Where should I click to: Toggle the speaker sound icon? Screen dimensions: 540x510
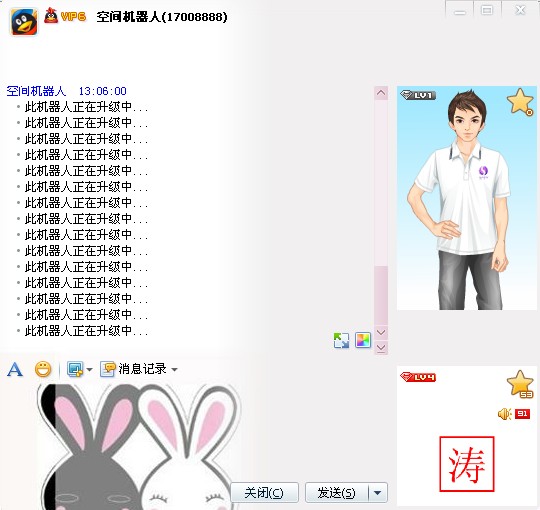point(505,414)
